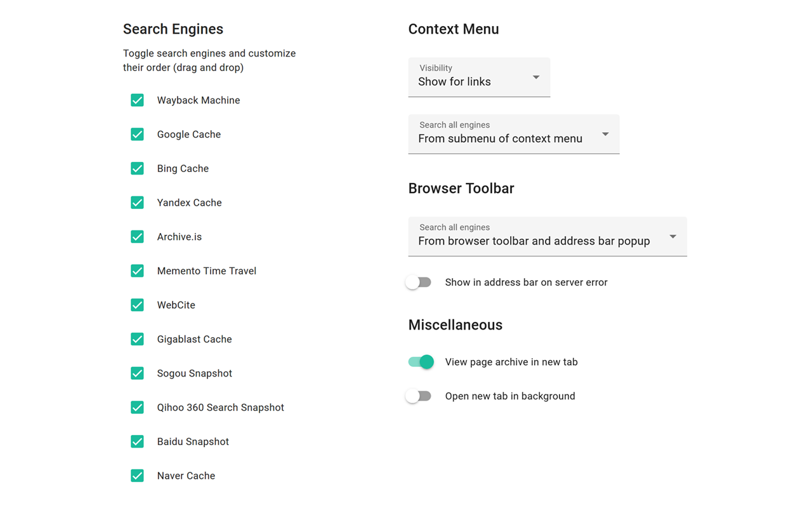Enable 'Show in address bar on server error'
This screenshot has height=508, width=812.
[419, 283]
